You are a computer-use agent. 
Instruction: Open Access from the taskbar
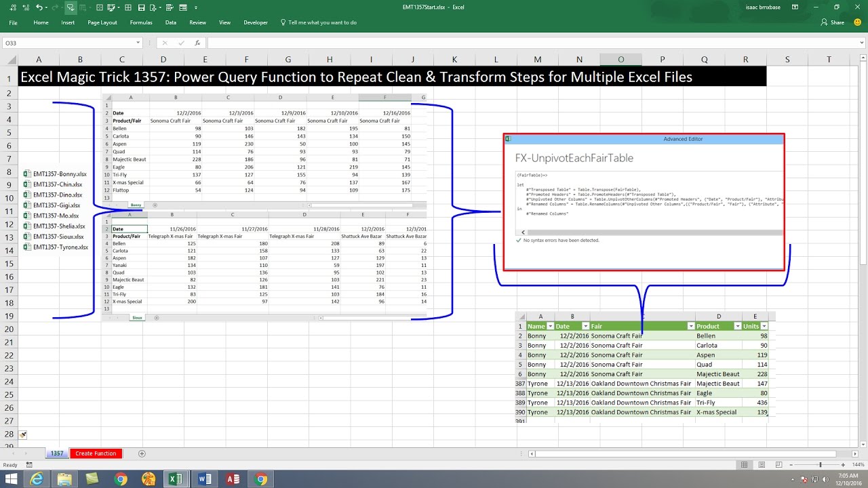coord(233,479)
